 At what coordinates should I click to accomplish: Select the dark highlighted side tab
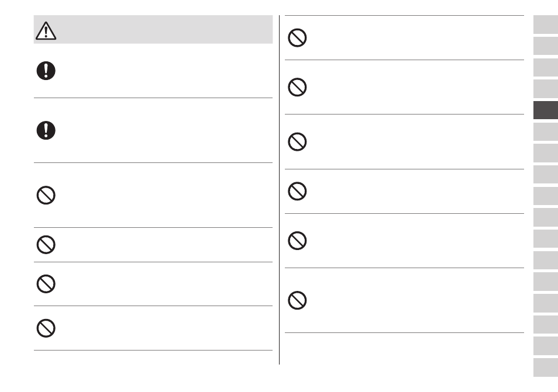546,110
